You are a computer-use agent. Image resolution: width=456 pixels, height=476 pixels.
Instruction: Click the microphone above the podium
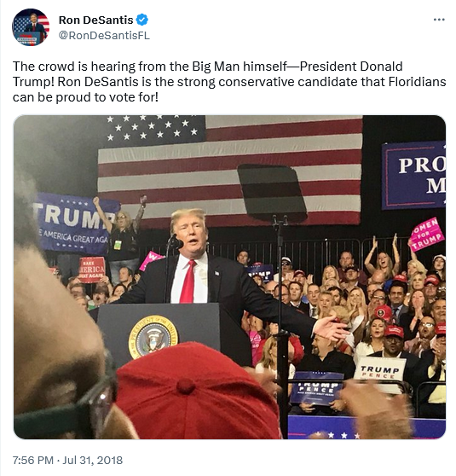pos(176,242)
